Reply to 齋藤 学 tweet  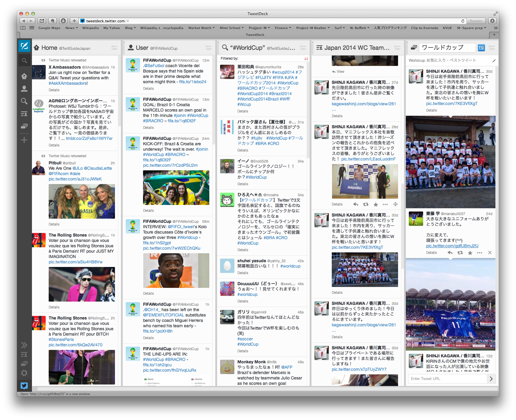point(450,253)
